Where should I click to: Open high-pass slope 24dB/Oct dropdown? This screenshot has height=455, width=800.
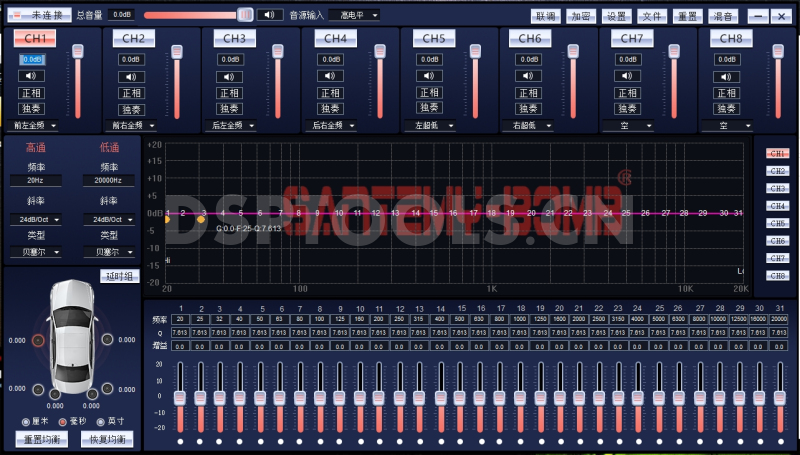(36, 219)
